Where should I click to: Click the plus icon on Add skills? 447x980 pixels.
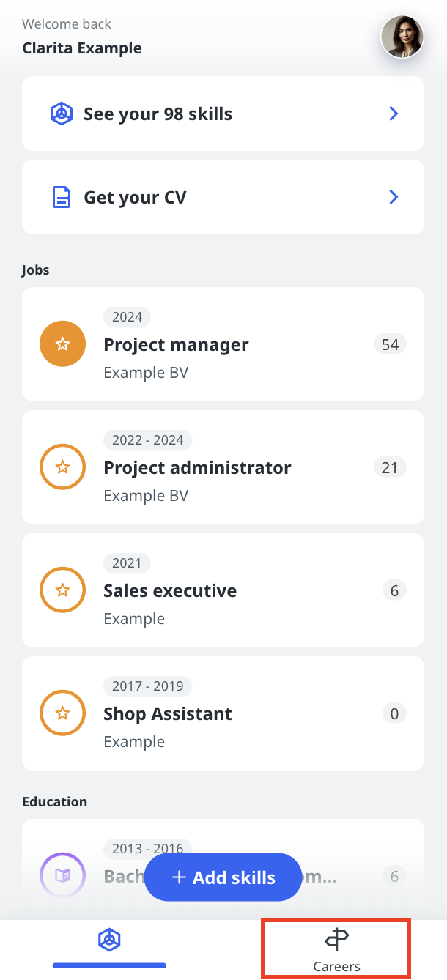179,877
